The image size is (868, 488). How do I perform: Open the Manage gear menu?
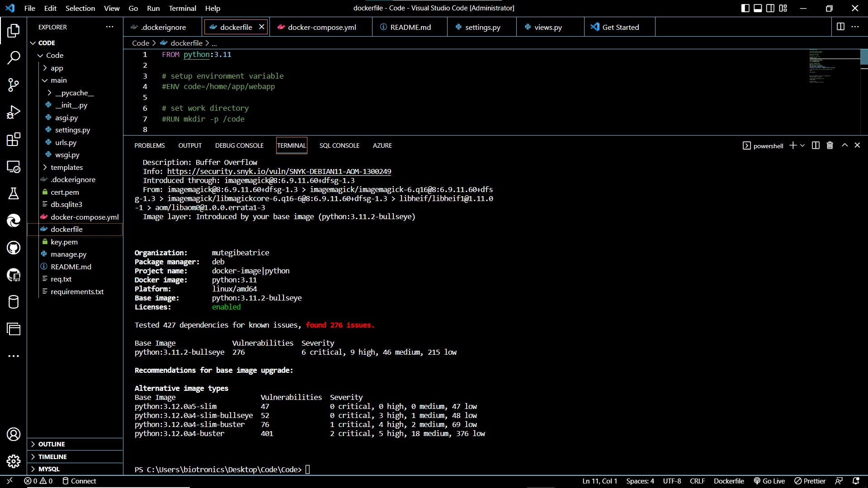click(x=14, y=461)
